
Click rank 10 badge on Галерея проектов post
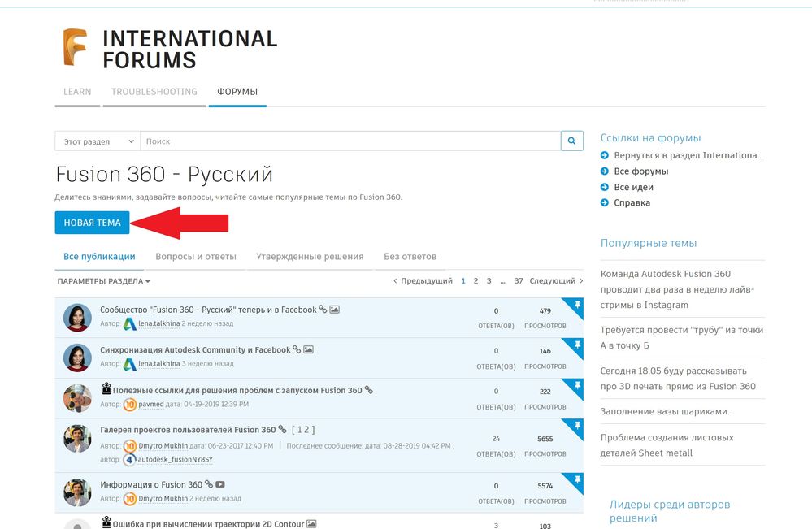pos(129,445)
